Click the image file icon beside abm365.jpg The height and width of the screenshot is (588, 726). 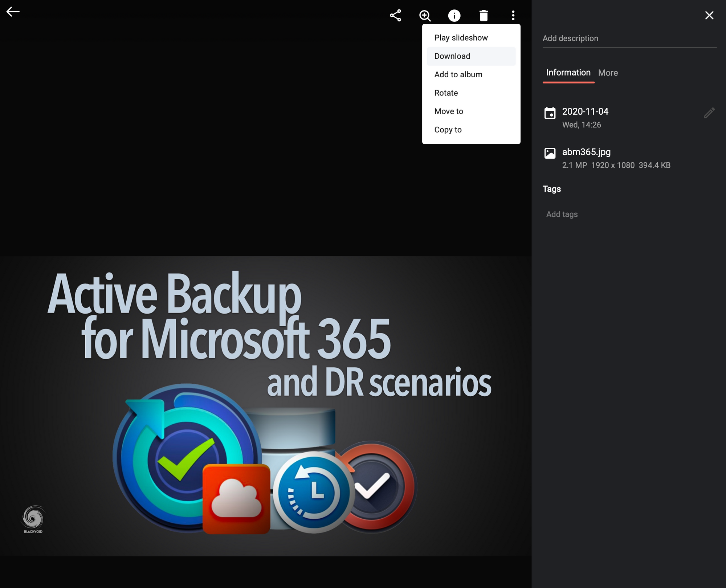[550, 153]
